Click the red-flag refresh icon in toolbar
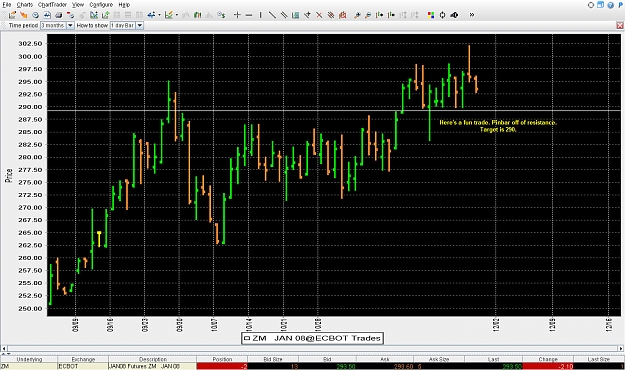This screenshot has width=625, height=370. [70, 15]
